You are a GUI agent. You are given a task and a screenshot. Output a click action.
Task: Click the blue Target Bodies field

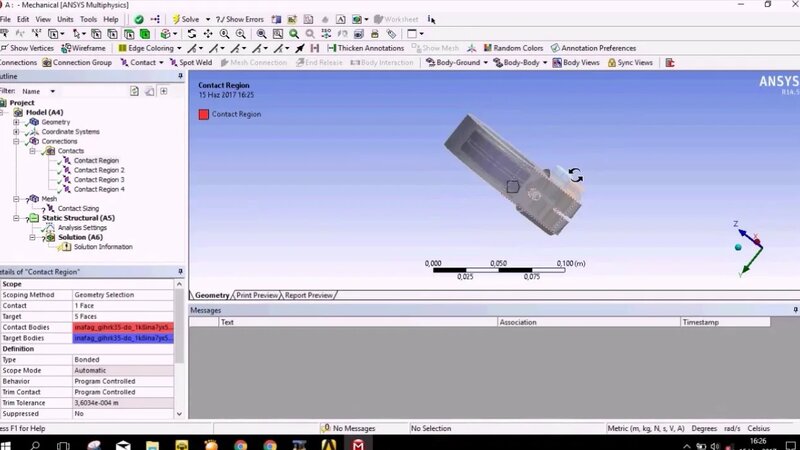(x=123, y=338)
